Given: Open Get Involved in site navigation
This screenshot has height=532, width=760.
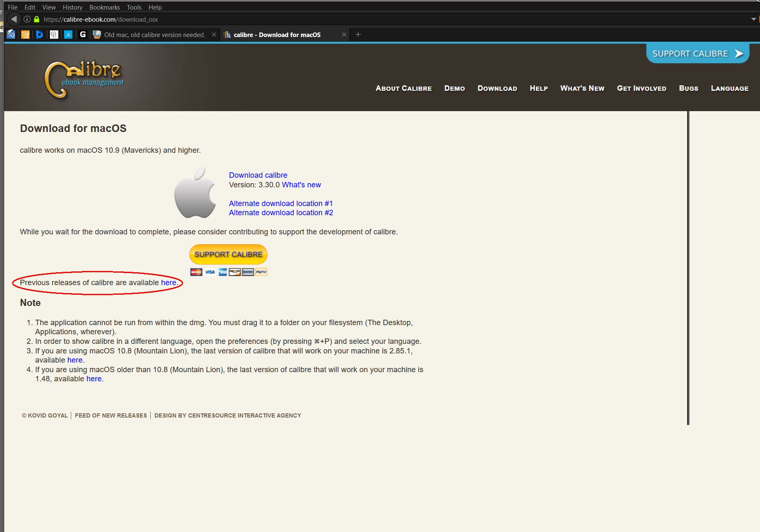Looking at the screenshot, I should coord(642,88).
